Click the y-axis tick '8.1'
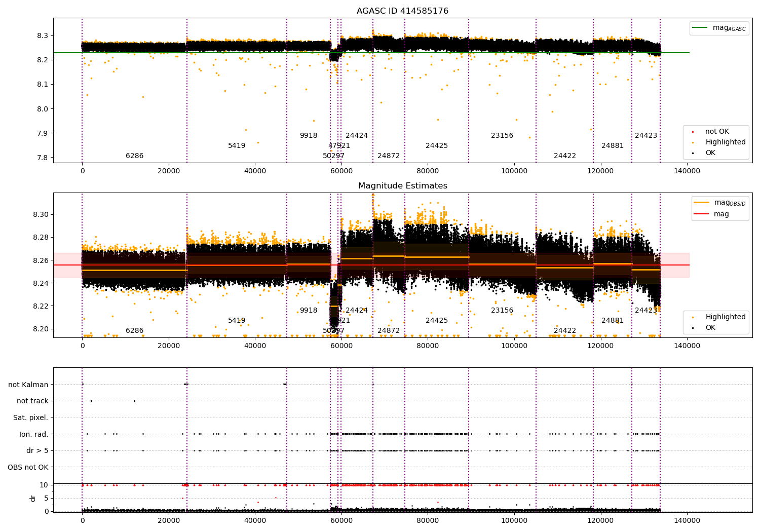 point(43,85)
